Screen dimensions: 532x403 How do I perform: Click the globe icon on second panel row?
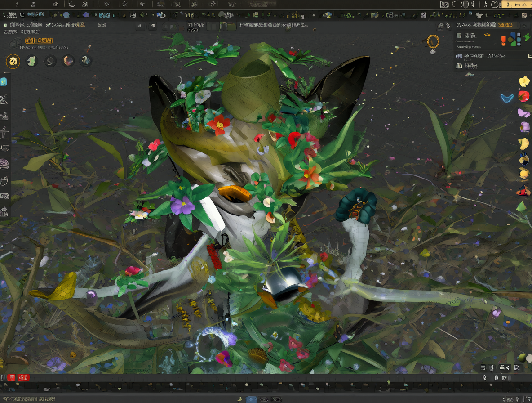click(459, 56)
